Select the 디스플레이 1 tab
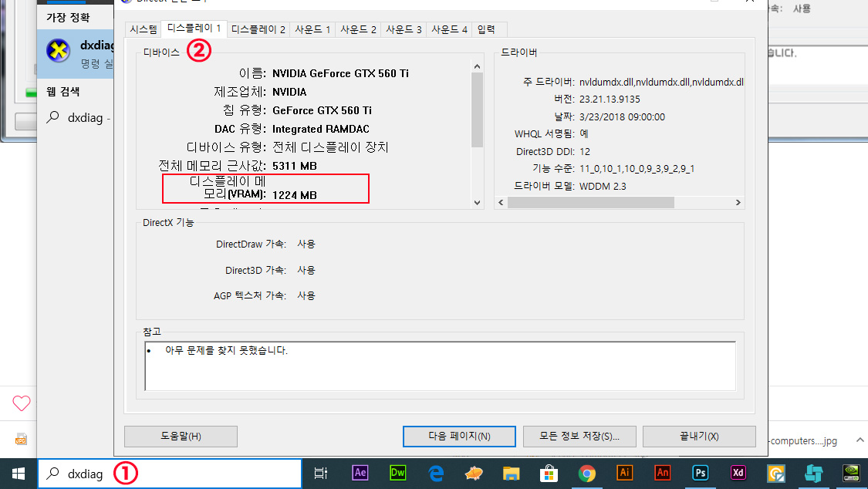Image resolution: width=868 pixels, height=489 pixels. click(194, 29)
